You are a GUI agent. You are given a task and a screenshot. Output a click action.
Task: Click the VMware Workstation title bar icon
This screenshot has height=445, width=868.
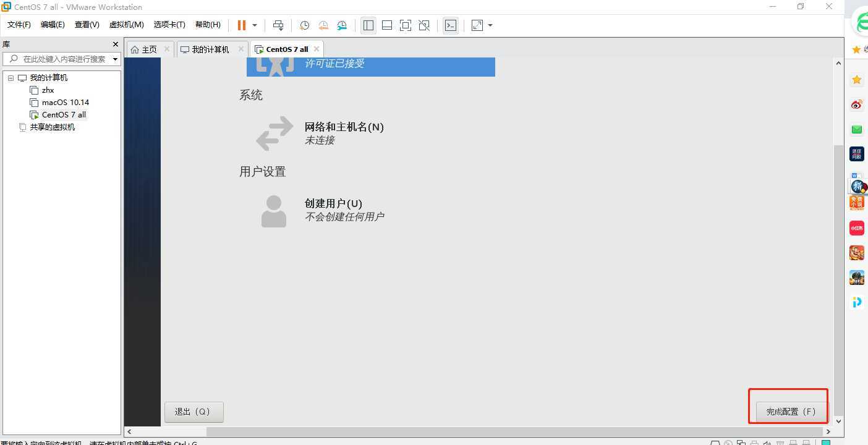pos(6,7)
